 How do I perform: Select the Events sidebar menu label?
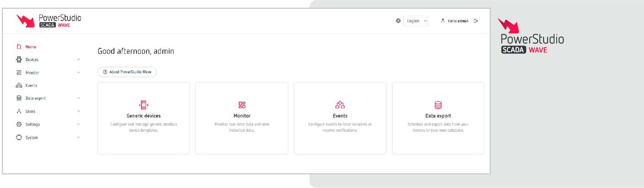coord(31,85)
